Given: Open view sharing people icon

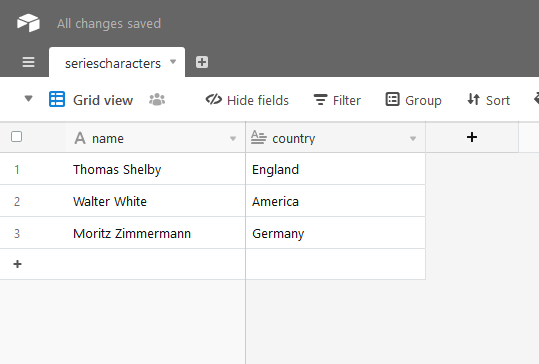Looking at the screenshot, I should pyautogui.click(x=157, y=100).
